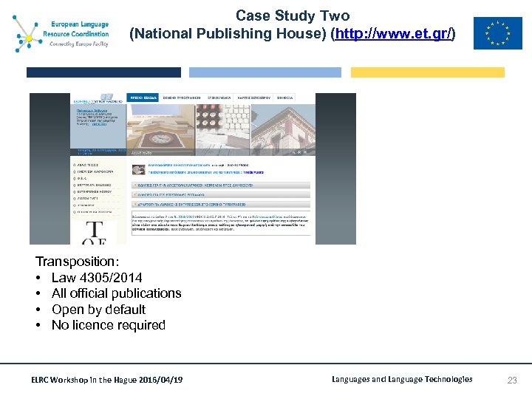Open the http://www.et.gr/ hyperlink in the title
This screenshot has width=532, height=399.
click(394, 34)
